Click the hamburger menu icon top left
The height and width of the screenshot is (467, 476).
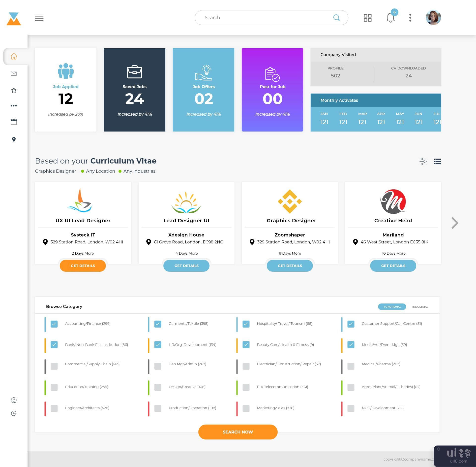click(39, 18)
